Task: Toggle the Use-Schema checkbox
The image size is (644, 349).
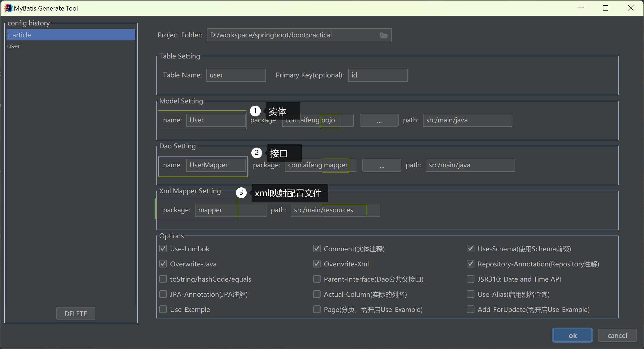Action: [471, 249]
